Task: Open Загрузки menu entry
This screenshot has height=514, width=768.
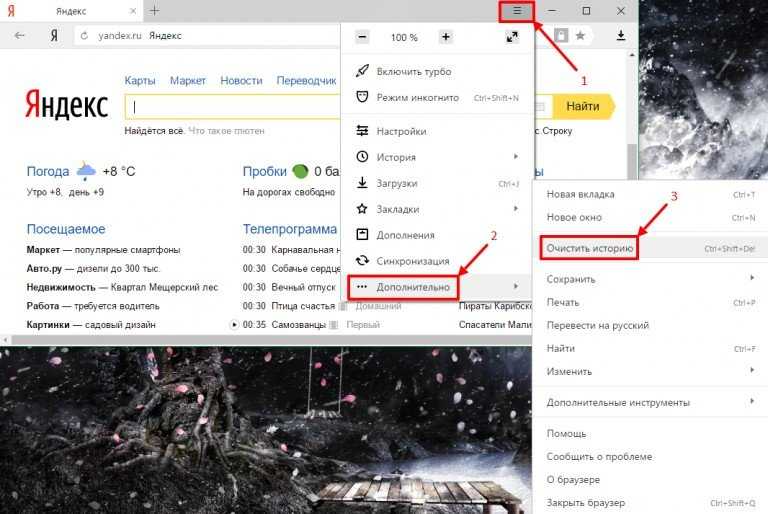Action: click(437, 183)
